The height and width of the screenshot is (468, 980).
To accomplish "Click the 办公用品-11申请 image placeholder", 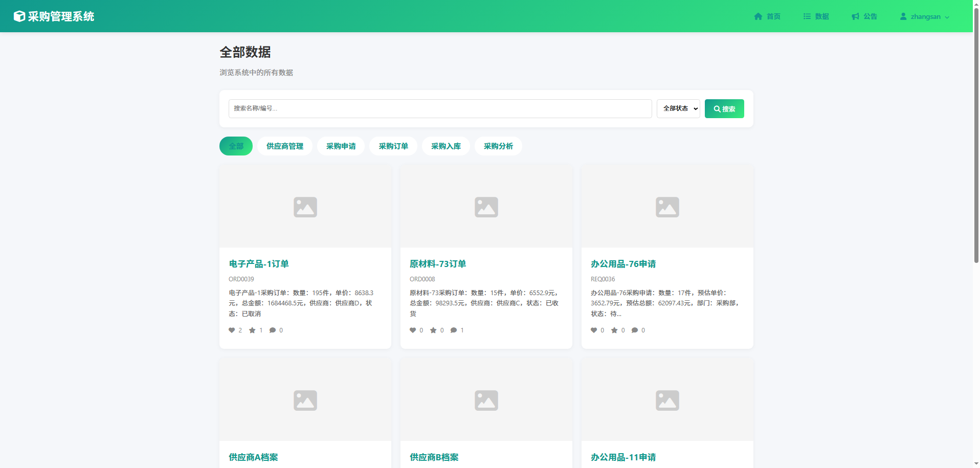I will [x=667, y=400].
